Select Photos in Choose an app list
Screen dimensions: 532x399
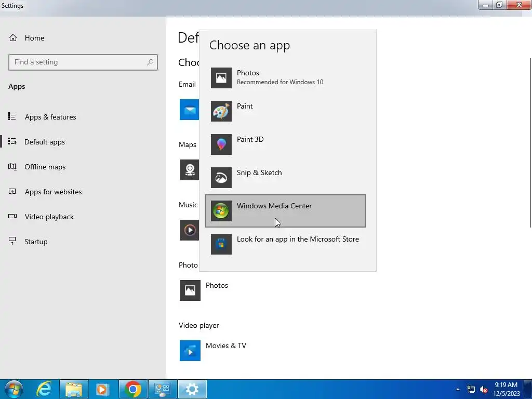coord(285,78)
